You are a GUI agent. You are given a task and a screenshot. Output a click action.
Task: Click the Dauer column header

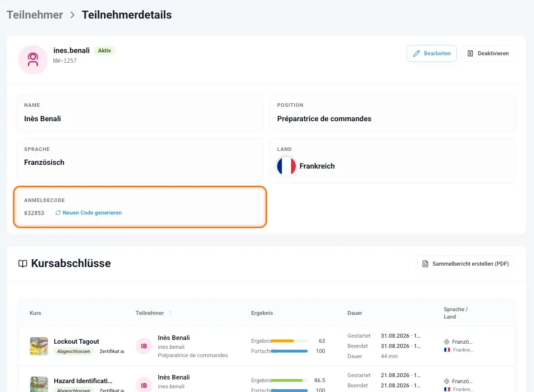[355, 313]
